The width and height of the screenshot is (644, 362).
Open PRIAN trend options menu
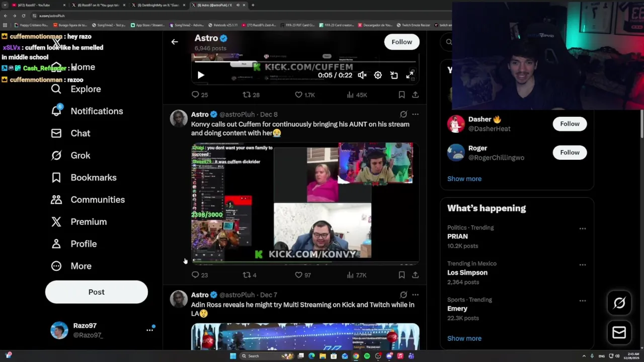[582, 229]
